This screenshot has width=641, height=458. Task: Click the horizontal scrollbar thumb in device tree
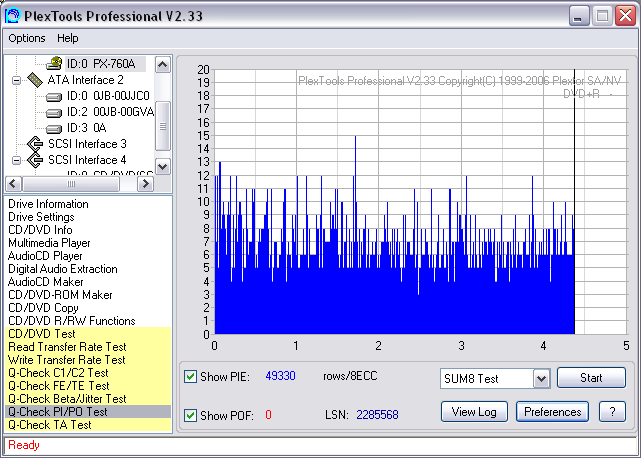coord(71,184)
